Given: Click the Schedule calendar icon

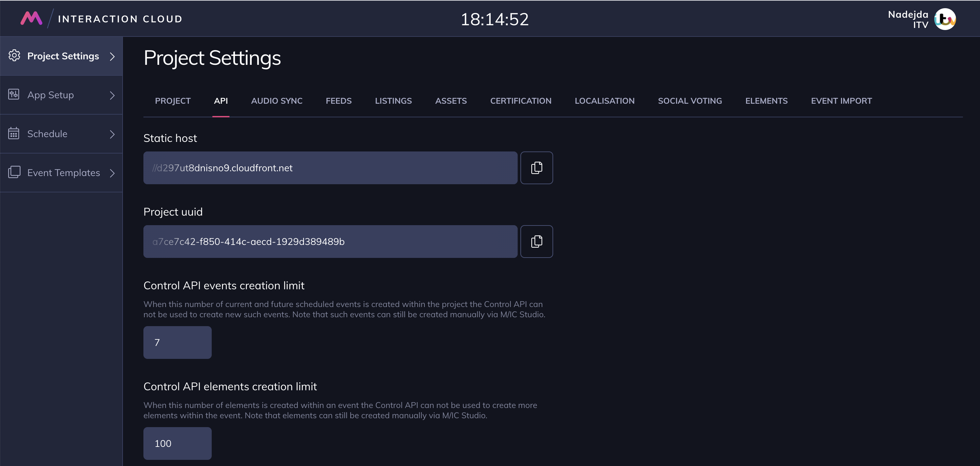Looking at the screenshot, I should pos(14,133).
